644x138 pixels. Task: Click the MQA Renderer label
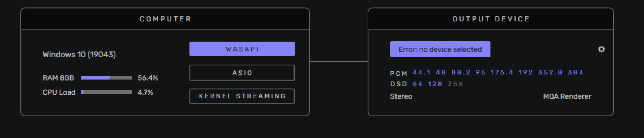pyautogui.click(x=567, y=96)
